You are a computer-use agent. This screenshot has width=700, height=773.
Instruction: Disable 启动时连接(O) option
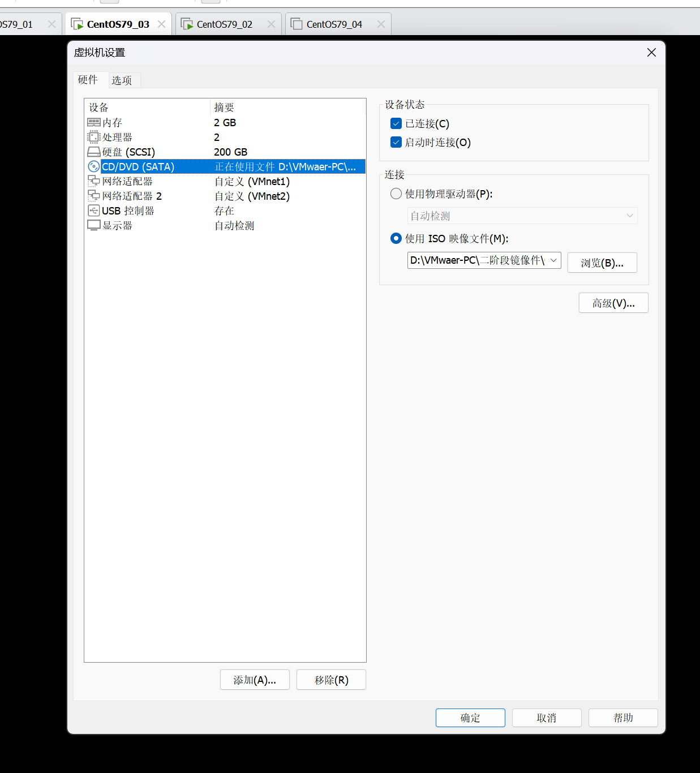click(396, 142)
